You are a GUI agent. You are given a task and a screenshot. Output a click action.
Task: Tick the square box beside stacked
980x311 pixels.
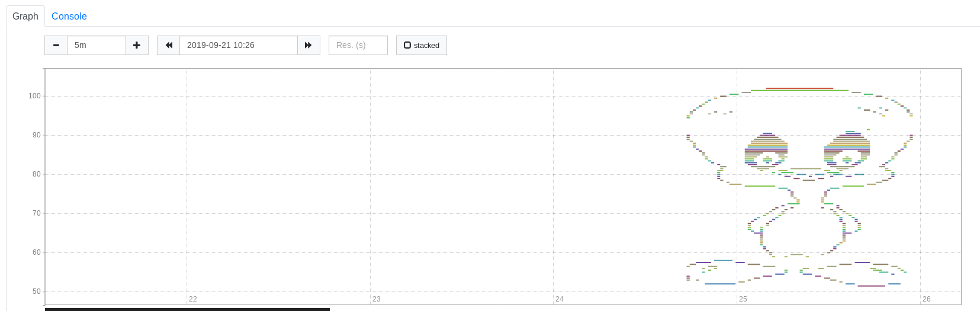pos(407,45)
